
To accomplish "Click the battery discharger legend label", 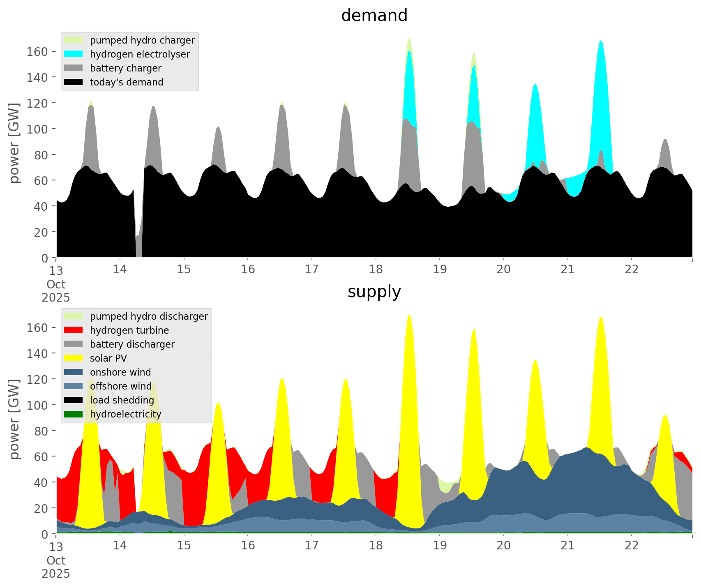I will click(132, 344).
